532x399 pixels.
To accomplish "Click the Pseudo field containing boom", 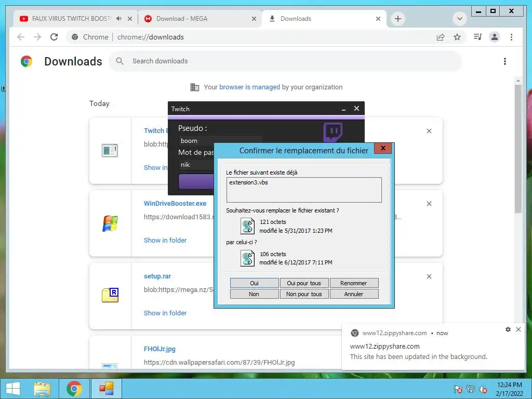I will pos(220,140).
